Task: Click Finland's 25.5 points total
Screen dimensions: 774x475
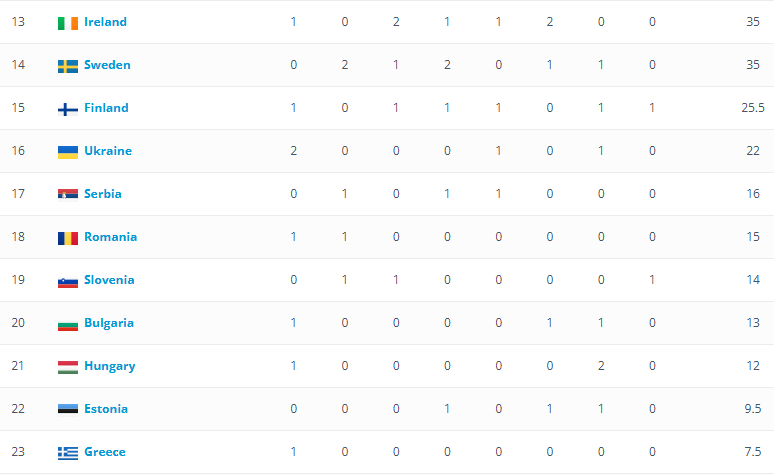Action: [753, 108]
